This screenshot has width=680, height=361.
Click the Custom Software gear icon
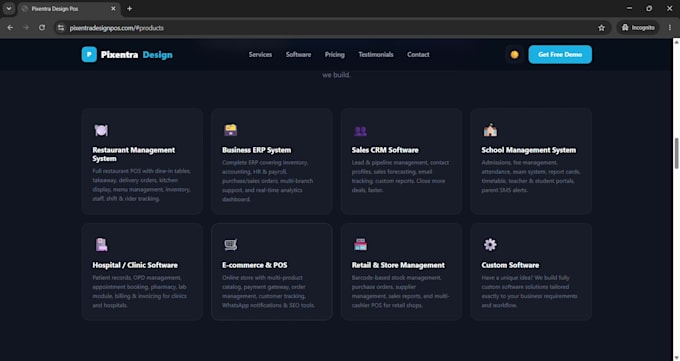tap(490, 245)
